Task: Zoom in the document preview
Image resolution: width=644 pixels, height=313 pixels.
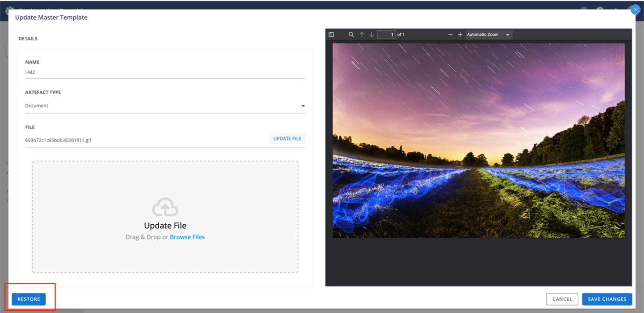Action: click(x=460, y=35)
